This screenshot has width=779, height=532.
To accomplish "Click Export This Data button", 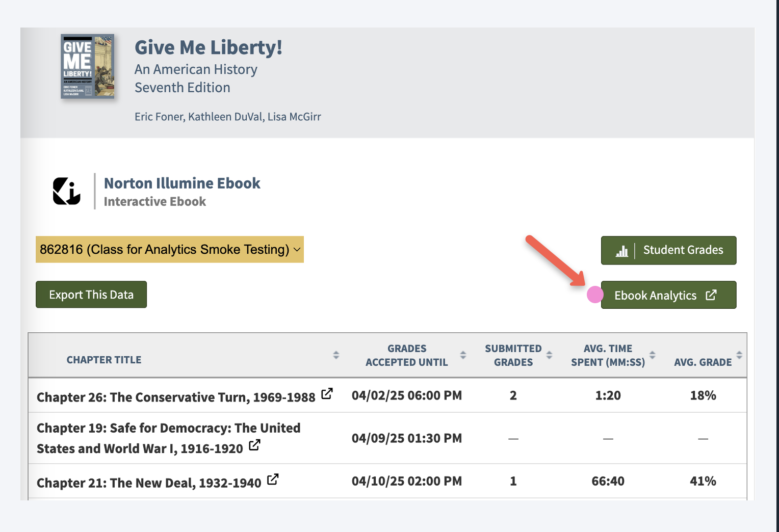I will pyautogui.click(x=91, y=295).
